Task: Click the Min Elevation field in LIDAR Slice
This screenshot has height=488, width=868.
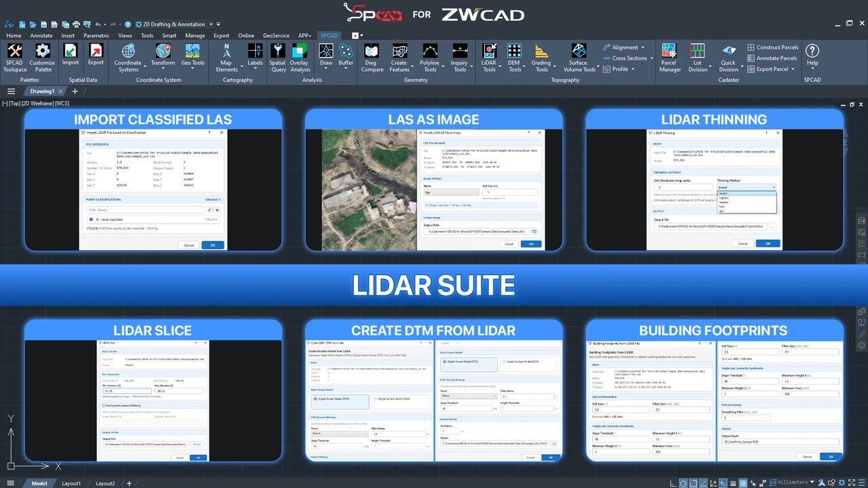Action: 127,391
